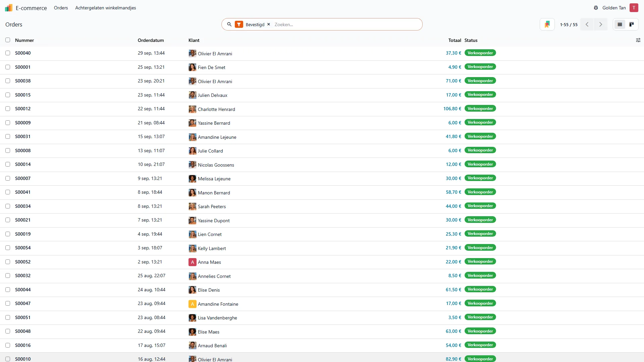Click Olivier El Amrani avatar on S00040
This screenshot has width=644, height=362.
click(x=192, y=53)
